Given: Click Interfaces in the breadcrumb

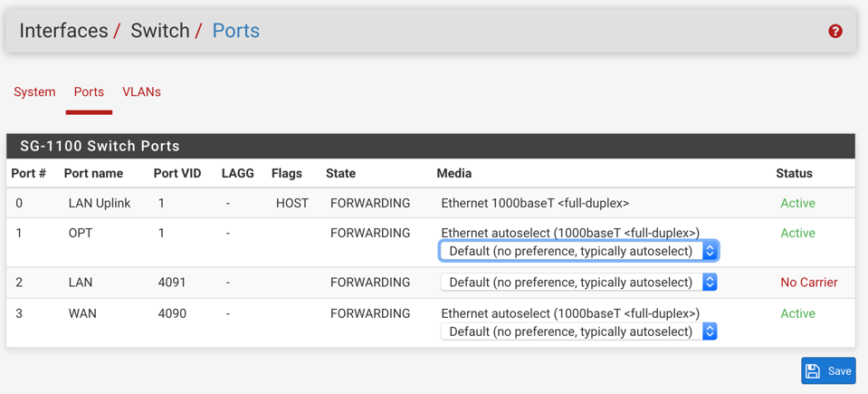Looking at the screenshot, I should click(63, 31).
